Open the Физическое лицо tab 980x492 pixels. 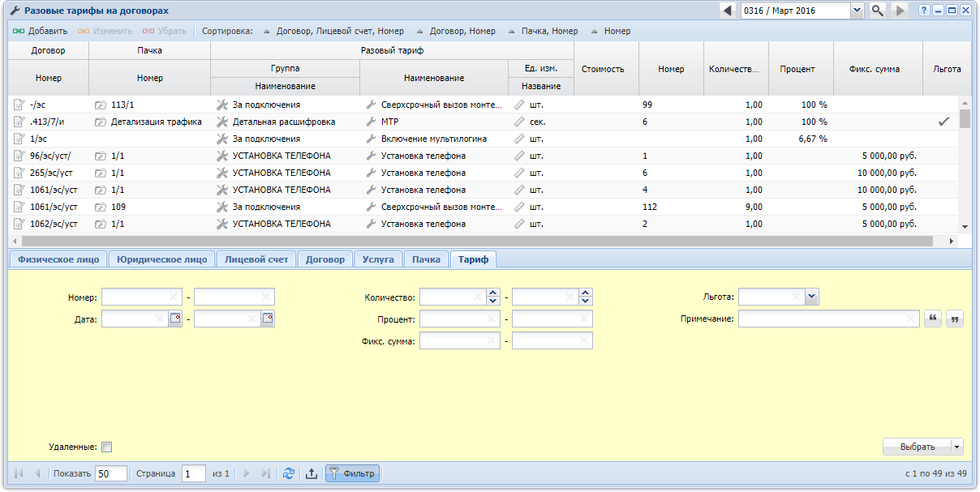(58, 259)
